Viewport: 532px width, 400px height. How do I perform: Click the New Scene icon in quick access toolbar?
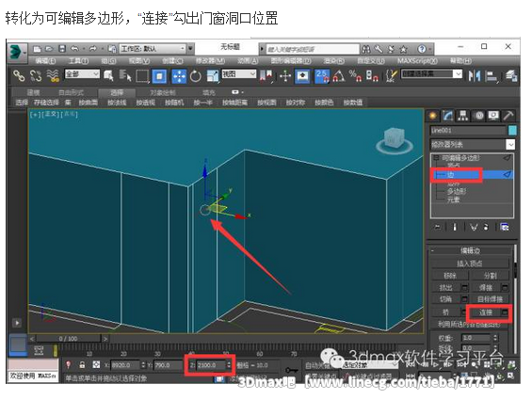(x=37, y=50)
